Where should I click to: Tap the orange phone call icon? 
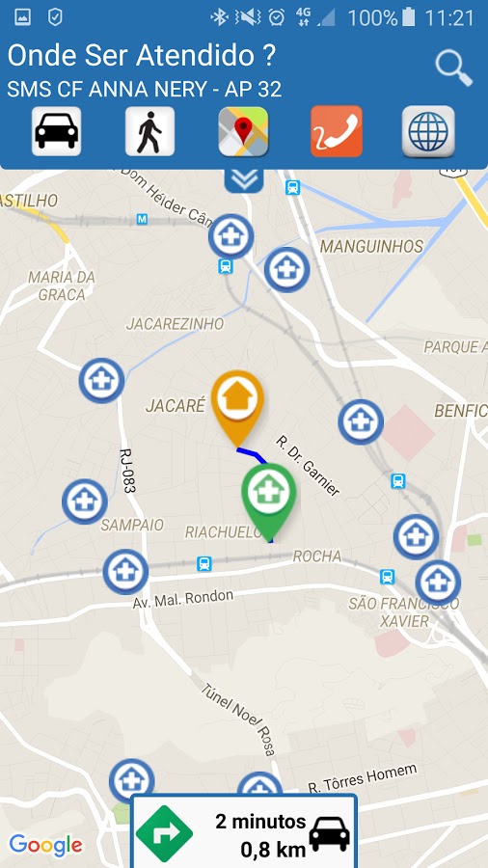coord(337,131)
